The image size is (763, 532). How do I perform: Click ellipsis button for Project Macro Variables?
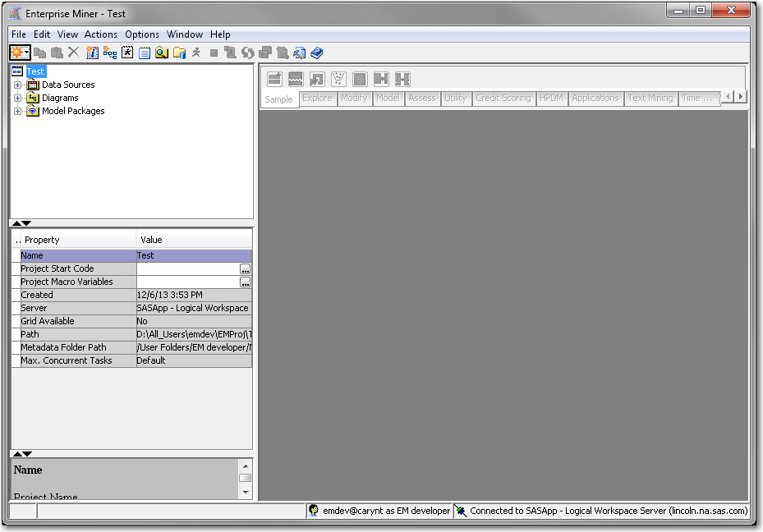pyautogui.click(x=245, y=282)
